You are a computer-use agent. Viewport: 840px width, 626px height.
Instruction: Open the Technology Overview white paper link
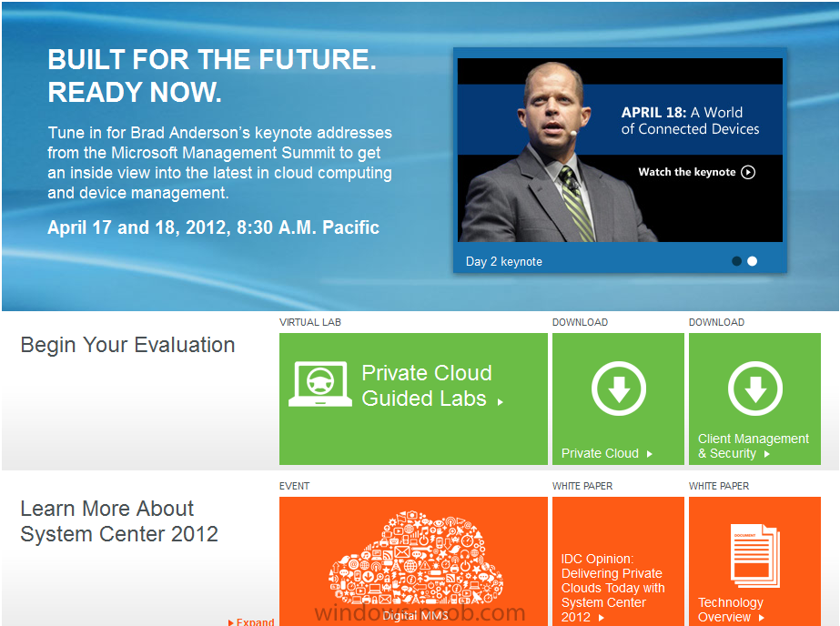point(731,610)
